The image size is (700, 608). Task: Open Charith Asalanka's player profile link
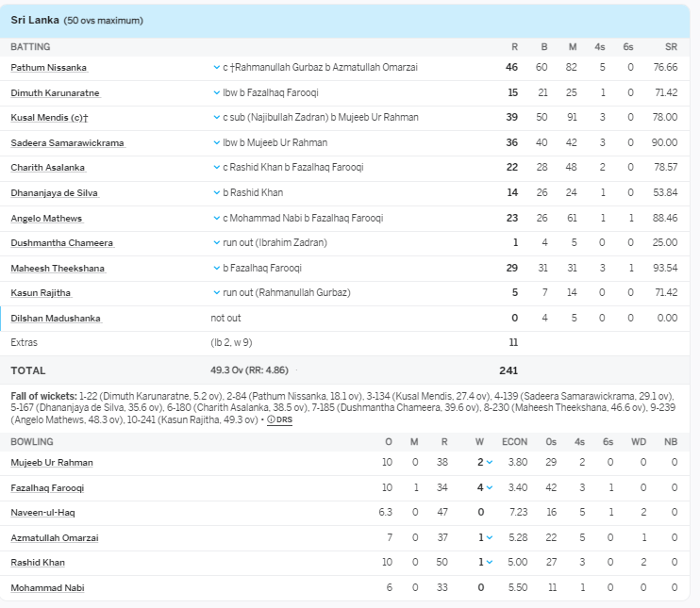tap(47, 168)
